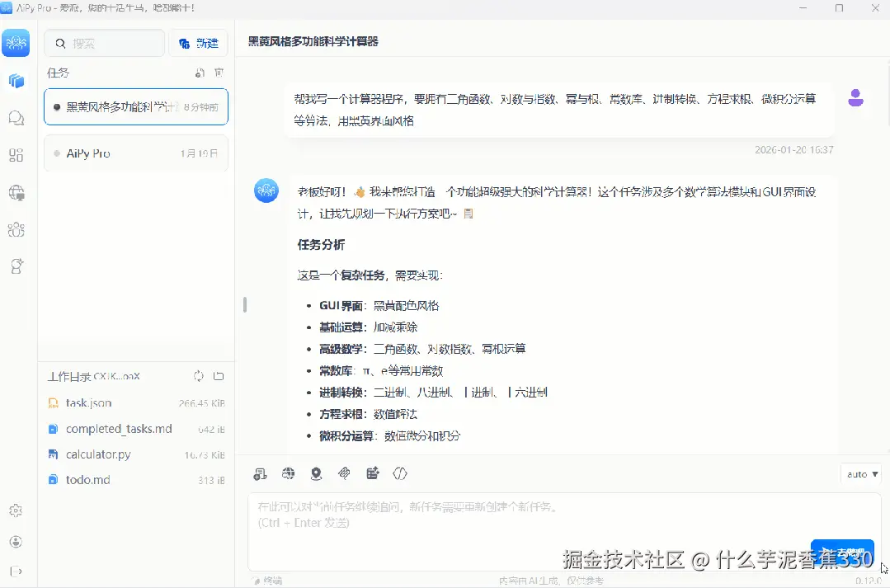
Task: Open the task.json file
Action: 136,403
